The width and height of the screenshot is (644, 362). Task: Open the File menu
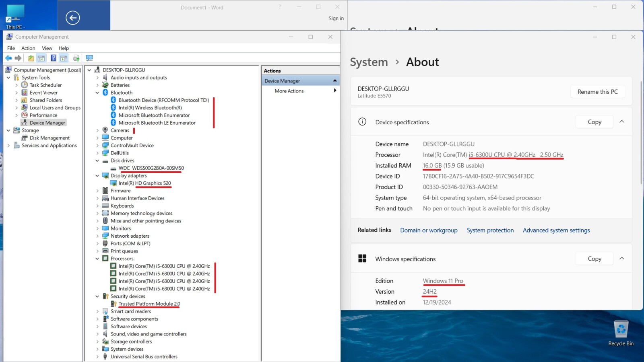pos(11,48)
